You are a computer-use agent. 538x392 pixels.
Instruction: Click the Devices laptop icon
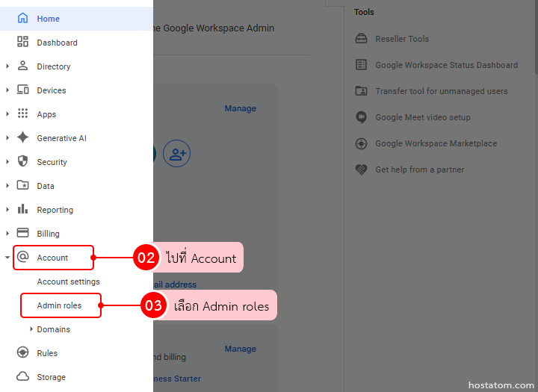coord(22,90)
